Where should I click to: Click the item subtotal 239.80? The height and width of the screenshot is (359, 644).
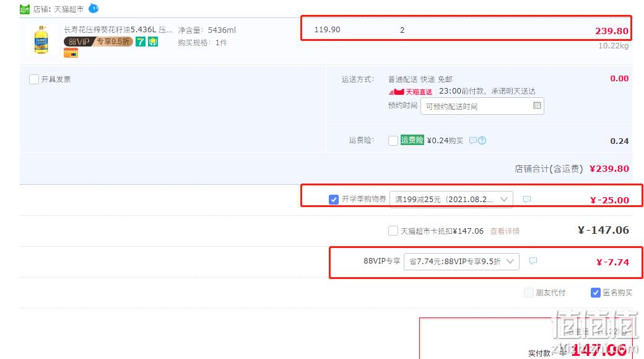(x=612, y=31)
